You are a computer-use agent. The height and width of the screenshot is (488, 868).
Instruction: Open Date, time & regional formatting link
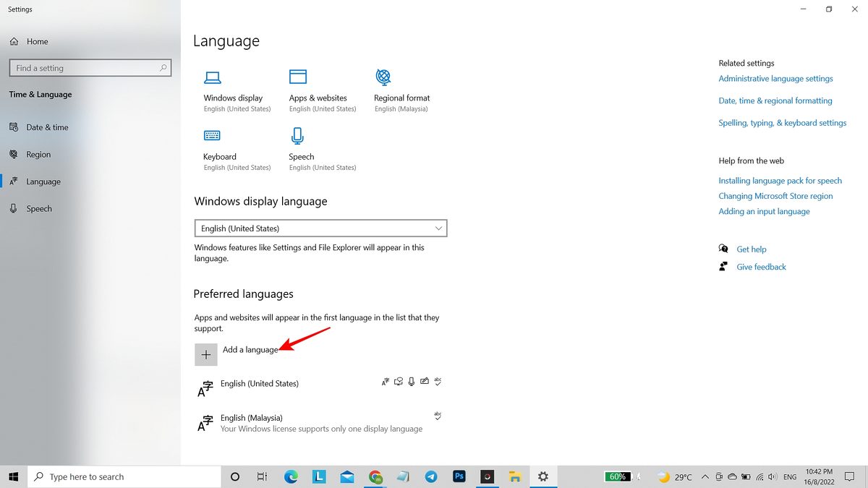point(775,100)
